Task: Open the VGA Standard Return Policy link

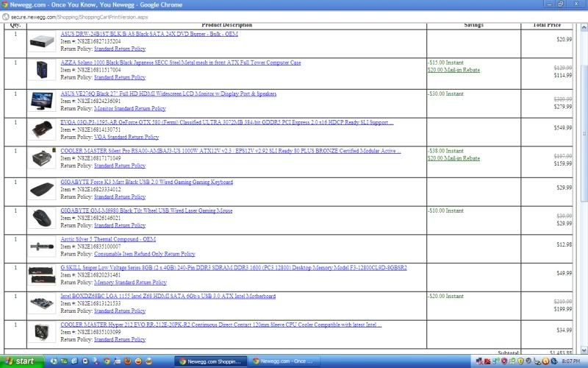Action: pyautogui.click(x=126, y=137)
